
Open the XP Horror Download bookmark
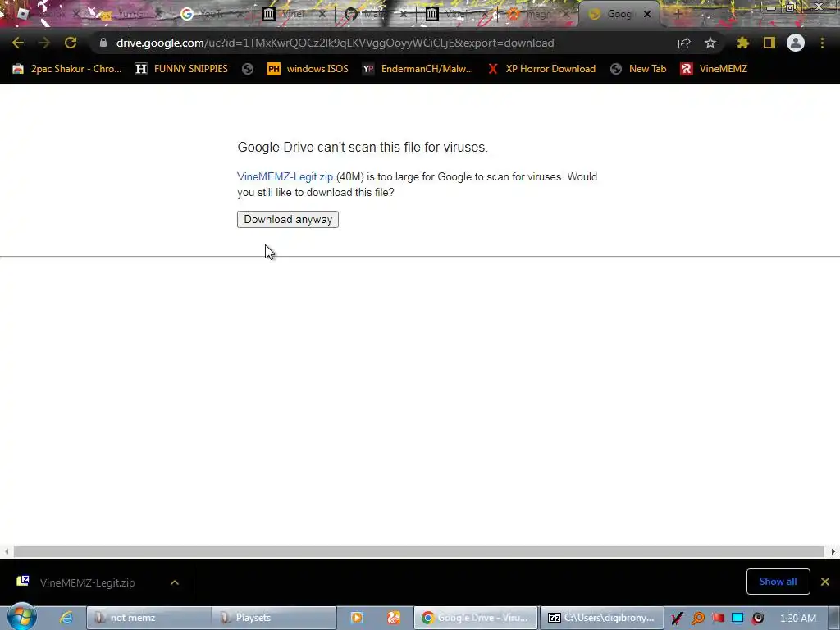pos(541,69)
